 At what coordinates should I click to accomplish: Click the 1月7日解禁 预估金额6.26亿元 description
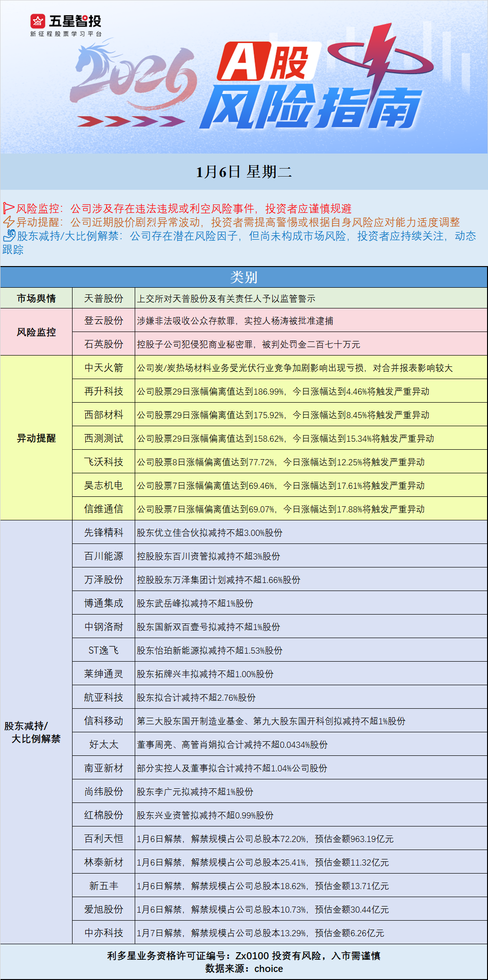[x=260, y=933]
